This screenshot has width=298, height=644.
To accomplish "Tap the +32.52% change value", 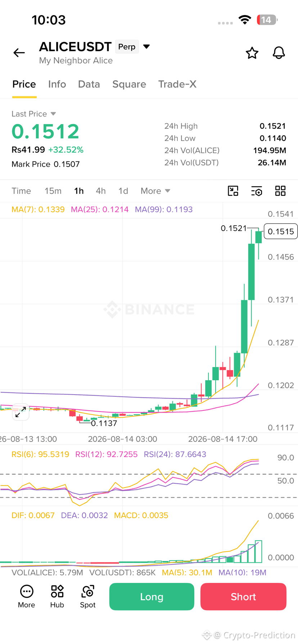I will (66, 150).
